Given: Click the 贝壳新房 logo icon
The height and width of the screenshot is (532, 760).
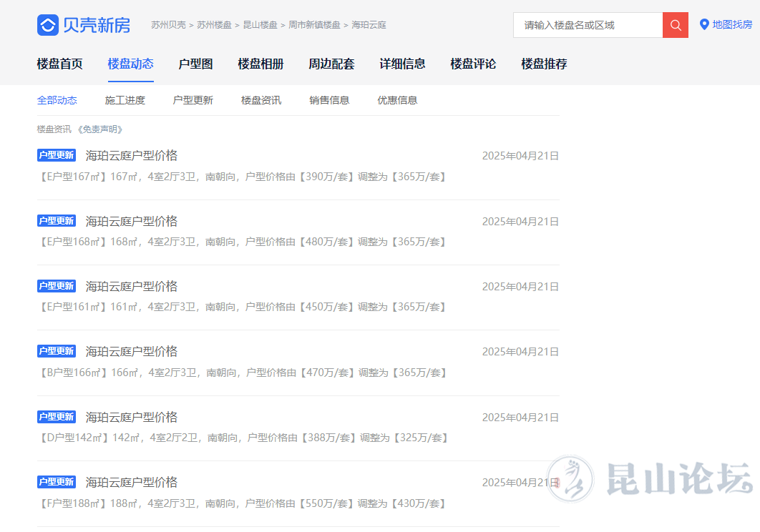Looking at the screenshot, I should [x=48, y=25].
